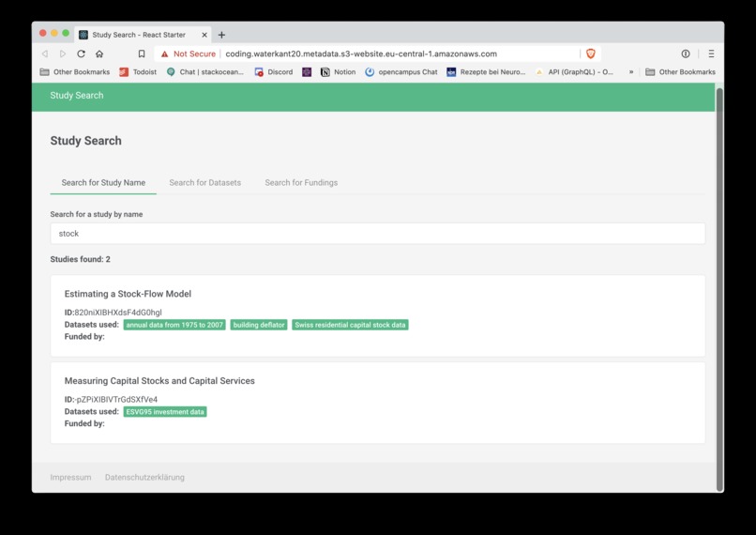This screenshot has width=756, height=535.
Task: Click the page vertical scrollbar
Action: [719, 288]
